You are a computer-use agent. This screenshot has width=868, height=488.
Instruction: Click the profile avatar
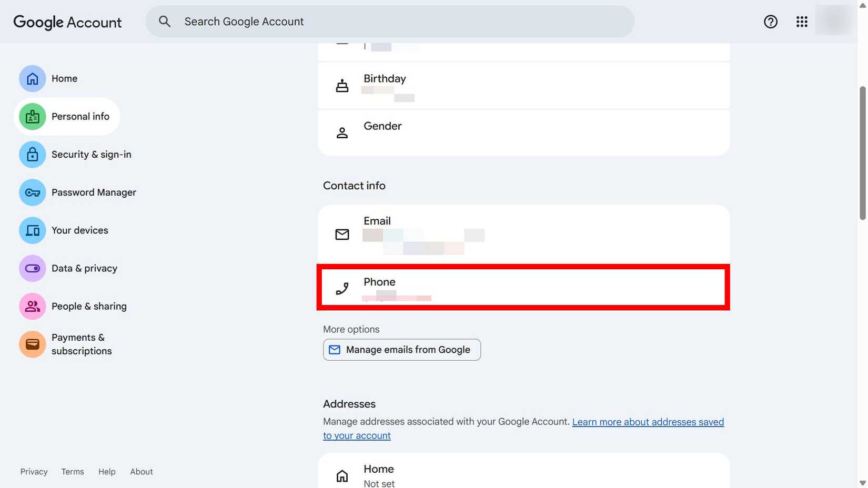(x=834, y=22)
